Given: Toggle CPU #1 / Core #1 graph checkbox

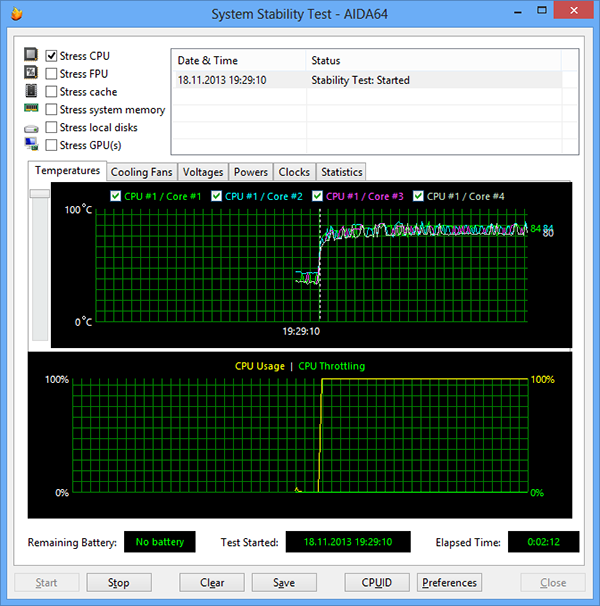Looking at the screenshot, I should click(116, 196).
